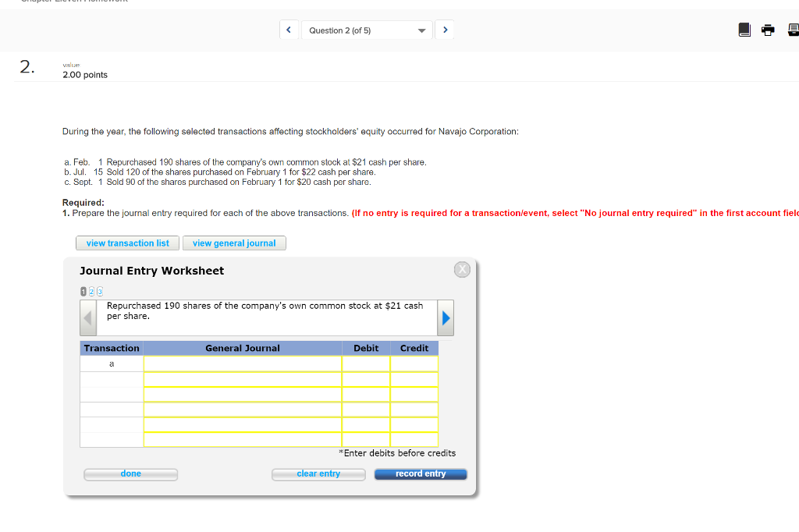Go to next question arrow
The image size is (799, 532).
[445, 30]
